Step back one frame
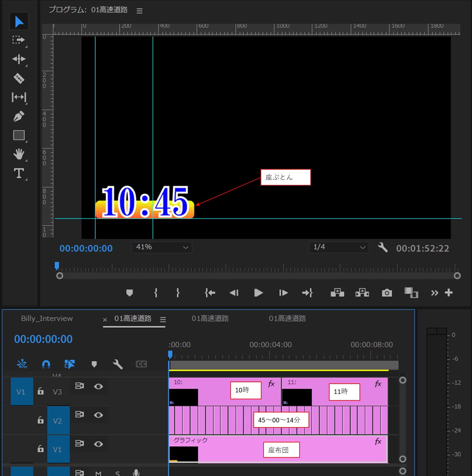This screenshot has width=472, height=476. point(234,293)
